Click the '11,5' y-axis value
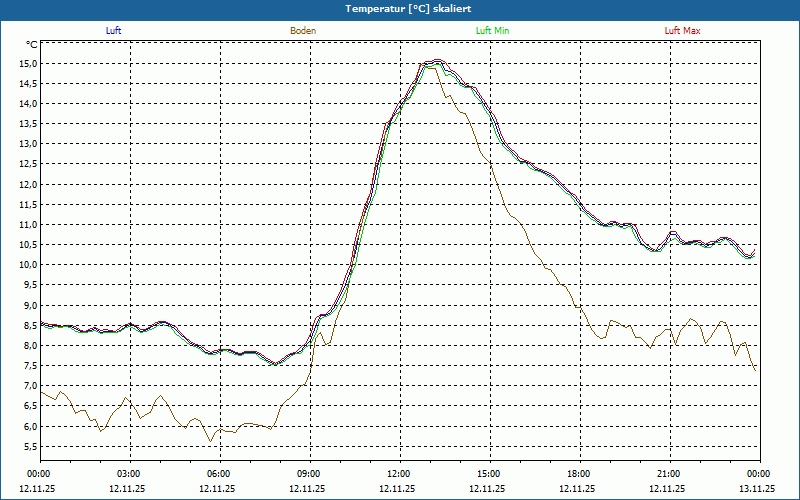 [29, 205]
